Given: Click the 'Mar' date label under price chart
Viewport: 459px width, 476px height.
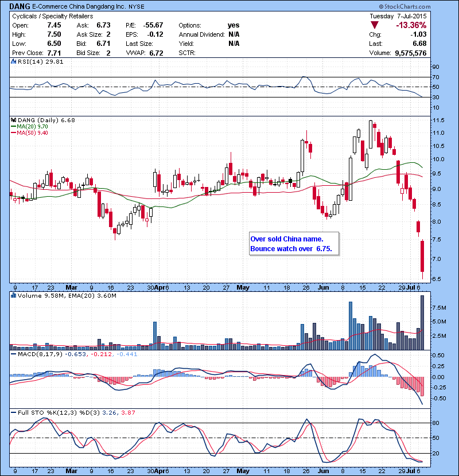Looking at the screenshot, I should pyautogui.click(x=72, y=287).
